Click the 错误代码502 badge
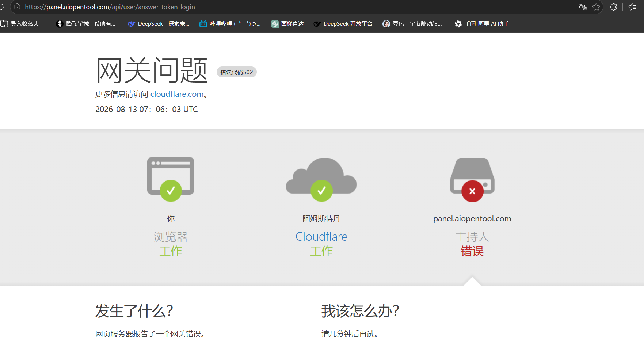The width and height of the screenshot is (644, 359). [x=237, y=72]
